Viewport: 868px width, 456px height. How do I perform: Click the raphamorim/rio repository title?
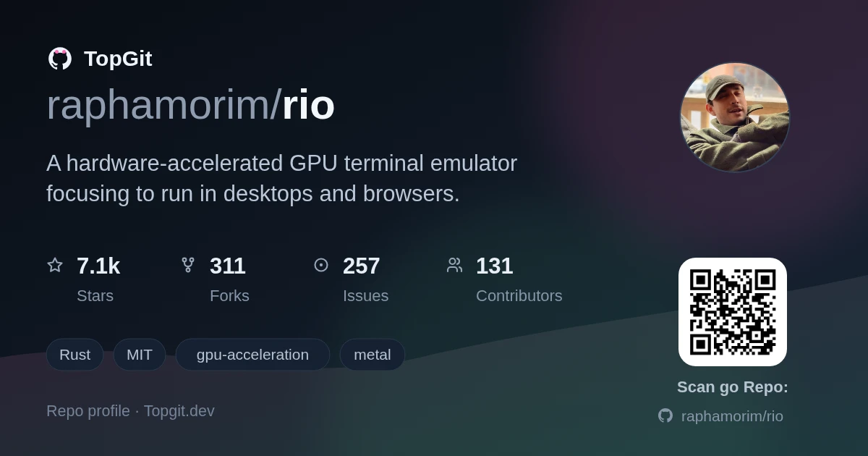[x=191, y=105]
